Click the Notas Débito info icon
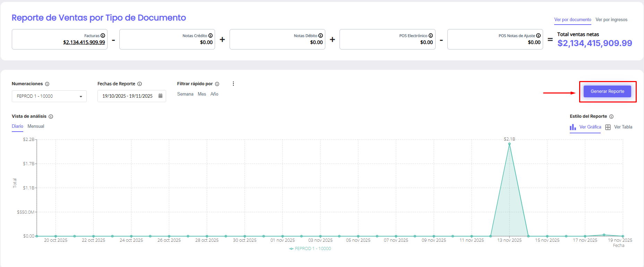 [x=321, y=36]
